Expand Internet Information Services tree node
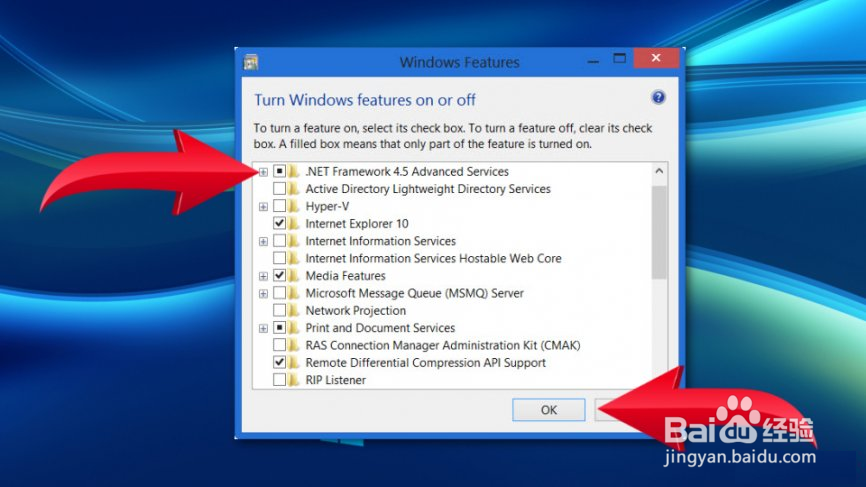 click(x=263, y=242)
